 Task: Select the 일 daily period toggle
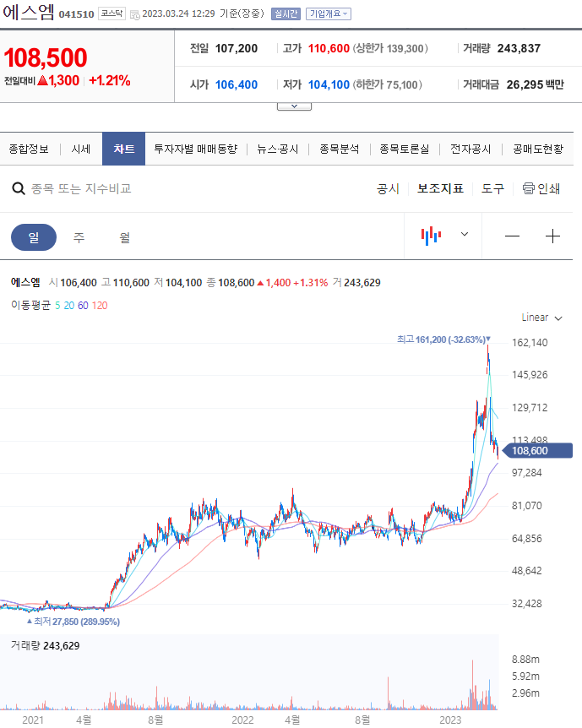tap(34, 237)
